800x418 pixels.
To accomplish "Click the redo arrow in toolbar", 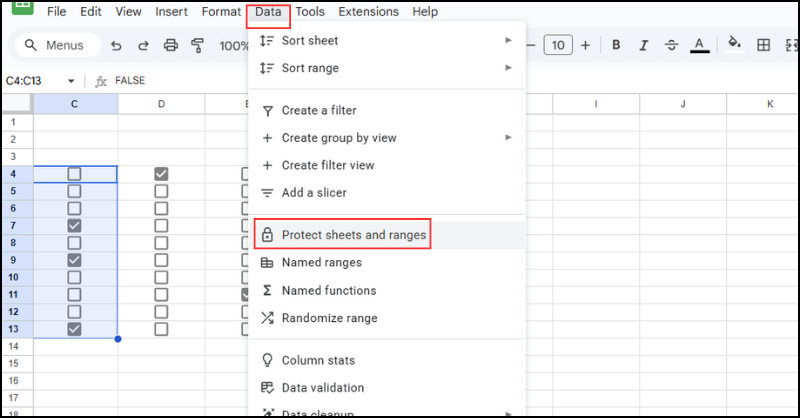I will point(143,45).
